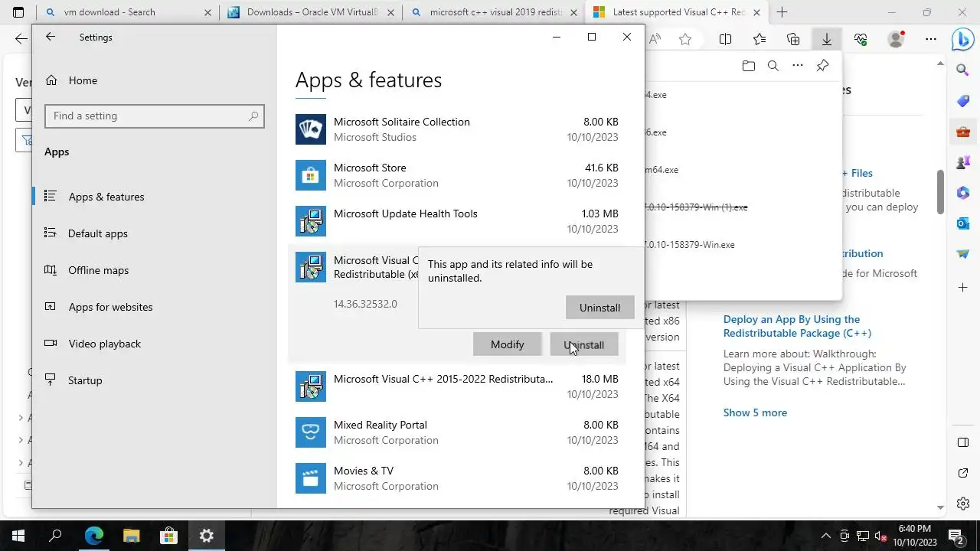Add app to Edge sidebar plus
Screen dimensions: 980x551
963,288
